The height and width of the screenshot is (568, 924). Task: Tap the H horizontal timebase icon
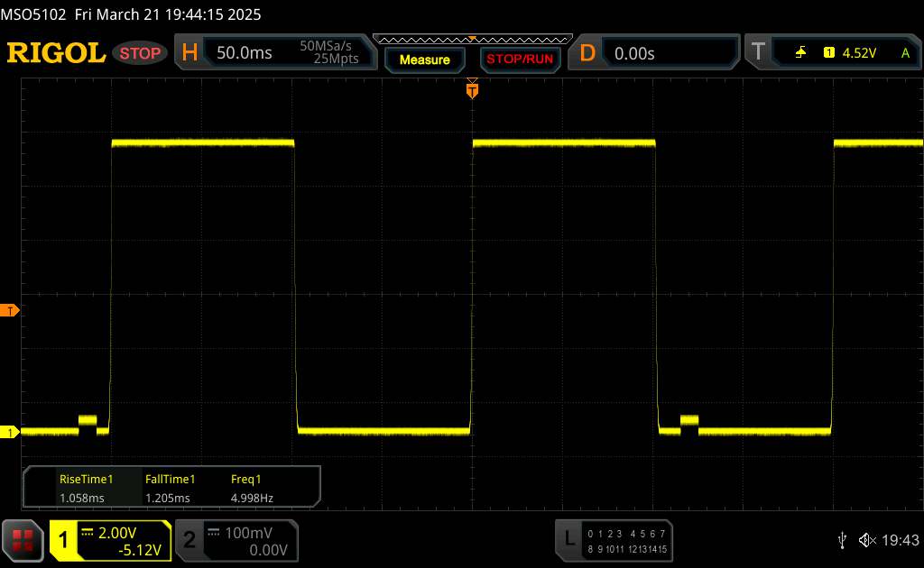click(x=189, y=53)
